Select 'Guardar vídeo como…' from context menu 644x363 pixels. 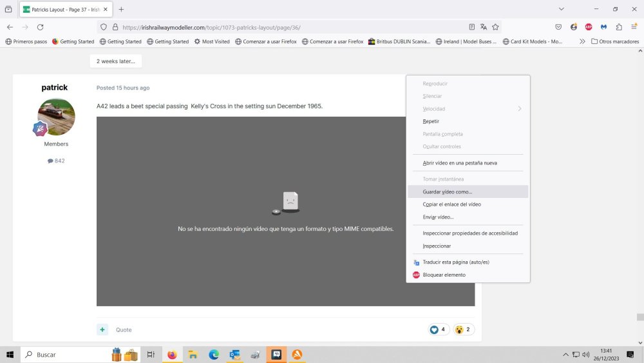[447, 191]
